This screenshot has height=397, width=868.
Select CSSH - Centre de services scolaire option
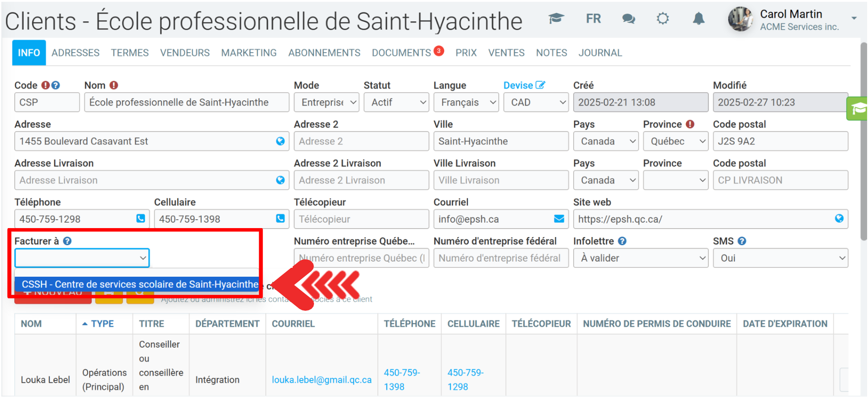[140, 284]
